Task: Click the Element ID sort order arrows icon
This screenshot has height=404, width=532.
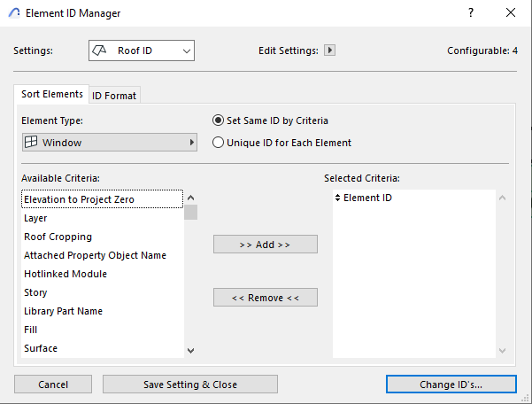Action: tap(337, 198)
